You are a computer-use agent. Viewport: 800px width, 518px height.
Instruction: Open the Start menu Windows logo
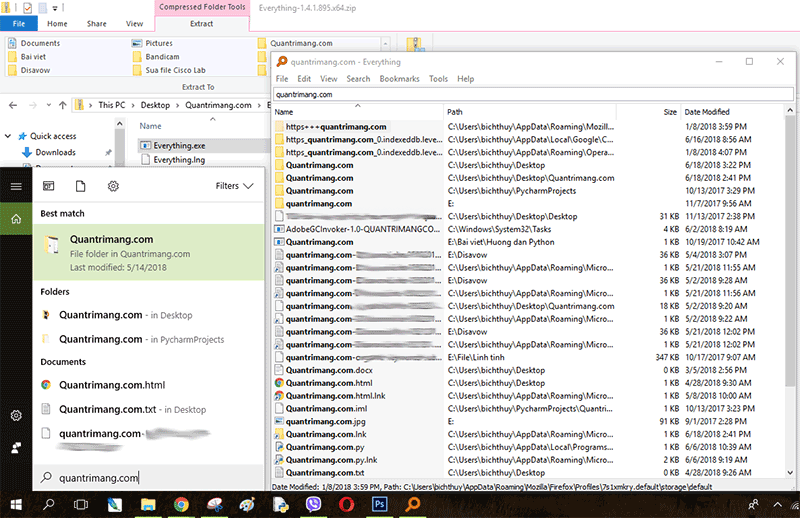pyautogui.click(x=16, y=505)
